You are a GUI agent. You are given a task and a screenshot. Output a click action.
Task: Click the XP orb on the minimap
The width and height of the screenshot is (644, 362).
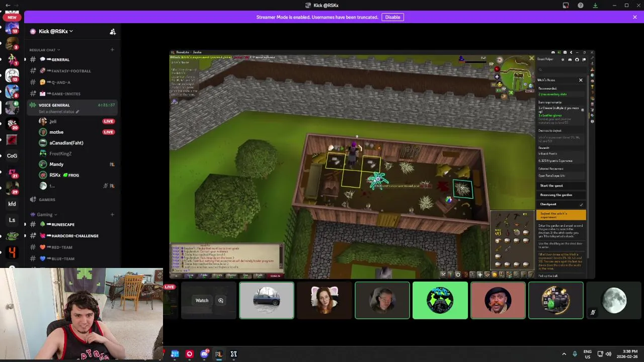click(x=491, y=64)
